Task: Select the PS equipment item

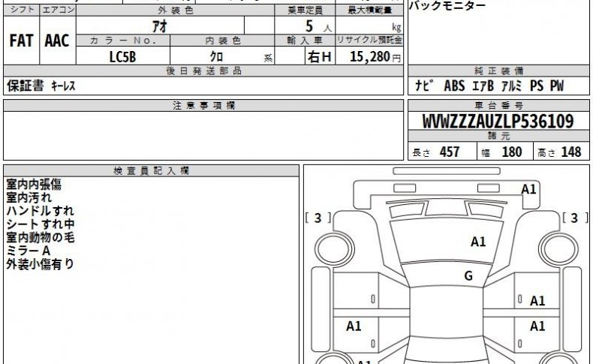Action: (x=537, y=86)
